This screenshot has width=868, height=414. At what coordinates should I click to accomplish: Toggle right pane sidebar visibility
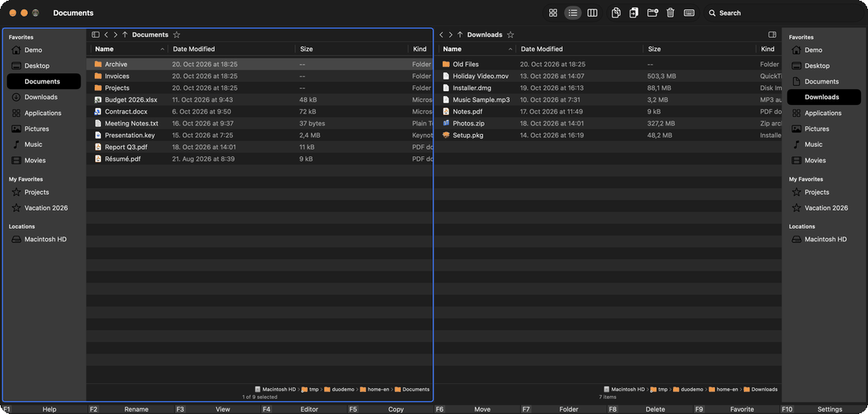pyautogui.click(x=773, y=35)
